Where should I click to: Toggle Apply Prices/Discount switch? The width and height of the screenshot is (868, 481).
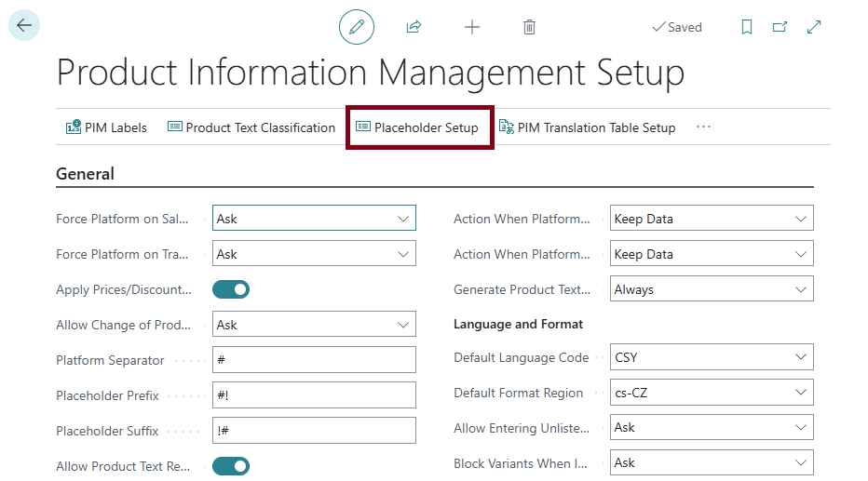[231, 289]
